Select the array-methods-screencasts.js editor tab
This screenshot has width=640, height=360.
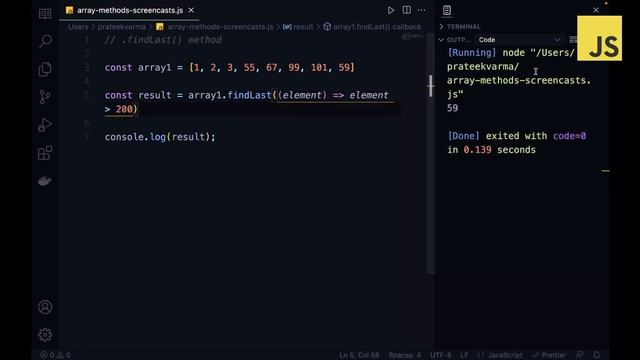point(129,10)
